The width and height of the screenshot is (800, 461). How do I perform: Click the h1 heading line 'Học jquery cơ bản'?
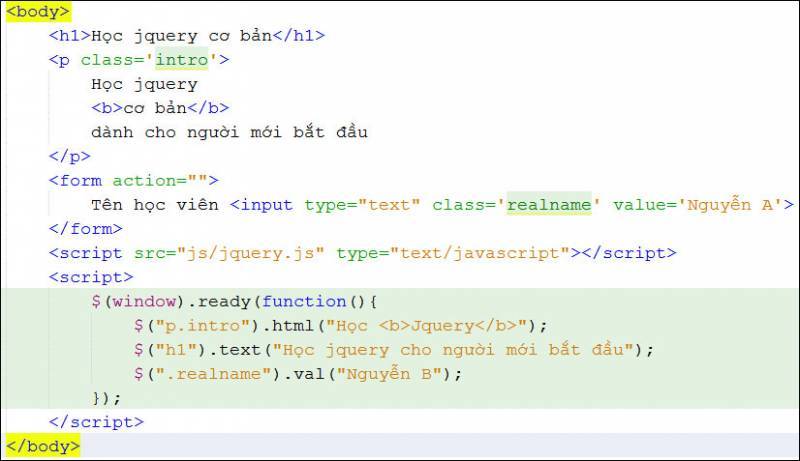click(186, 36)
